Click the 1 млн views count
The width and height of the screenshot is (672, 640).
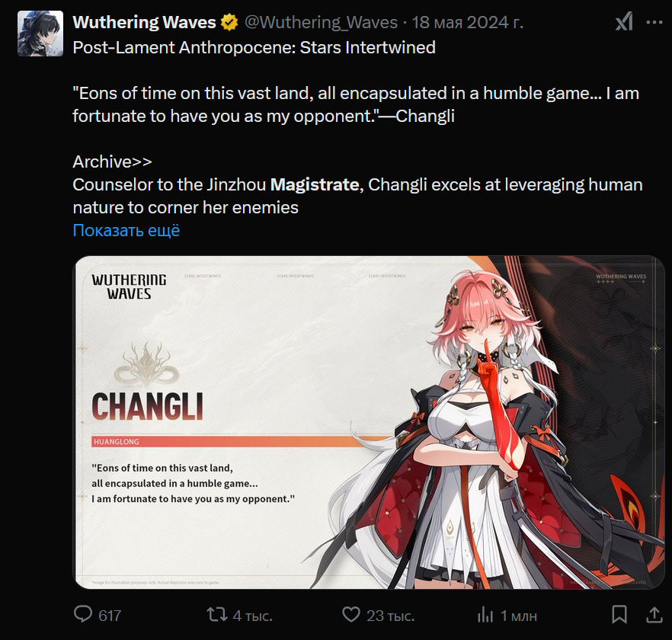[519, 616]
